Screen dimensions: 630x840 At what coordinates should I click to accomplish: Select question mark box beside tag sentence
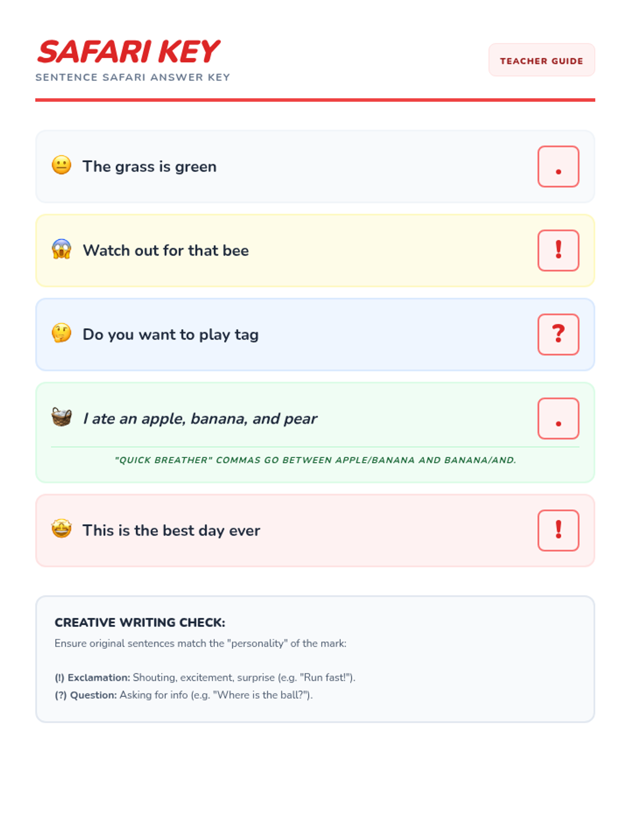558,334
